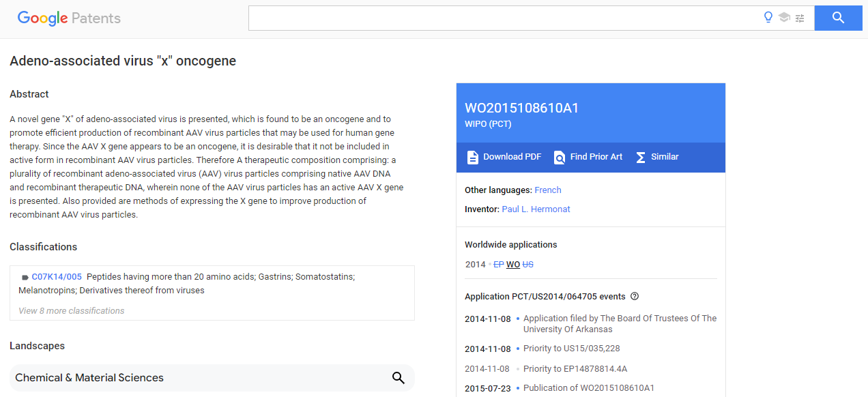Open advanced search options via sliders icon
This screenshot has height=397, width=868.
pos(800,18)
